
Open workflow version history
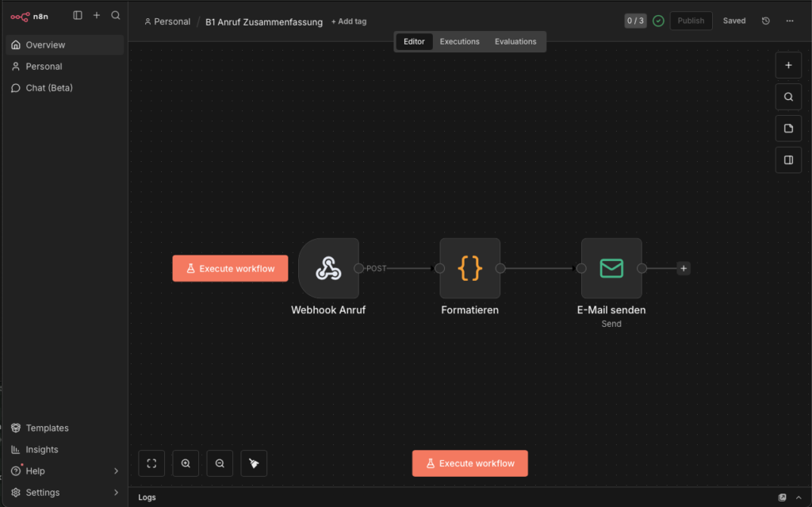[765, 21]
